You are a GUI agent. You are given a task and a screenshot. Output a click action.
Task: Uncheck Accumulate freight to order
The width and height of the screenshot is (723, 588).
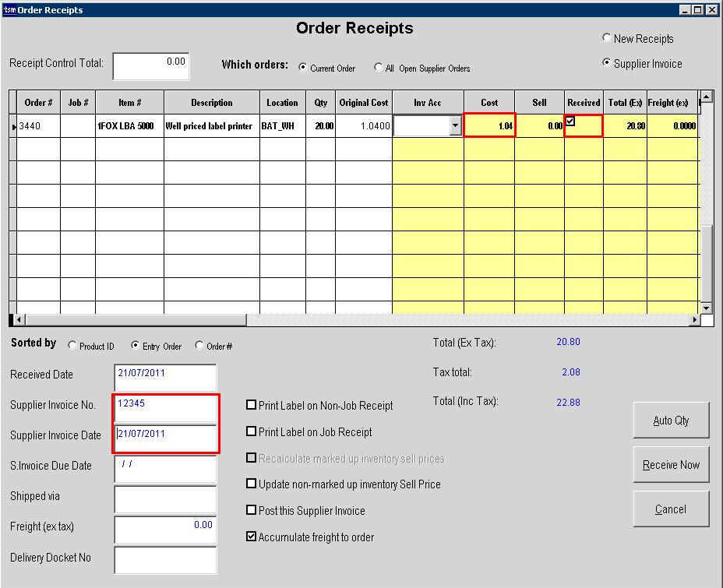click(252, 537)
